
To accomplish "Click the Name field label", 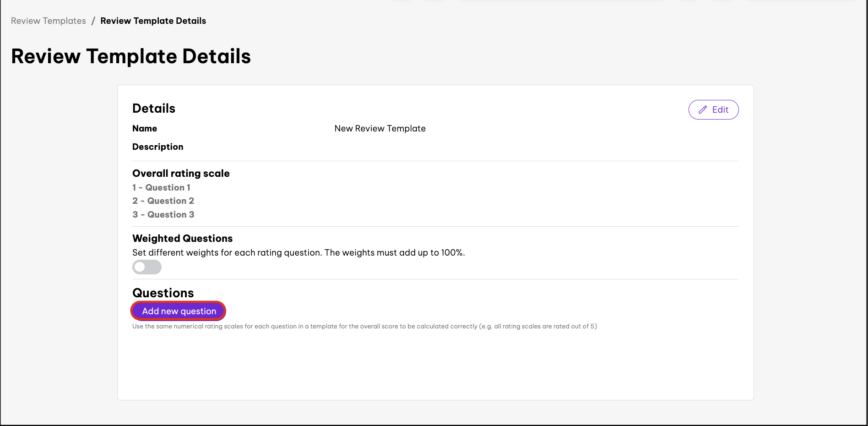I will (145, 129).
